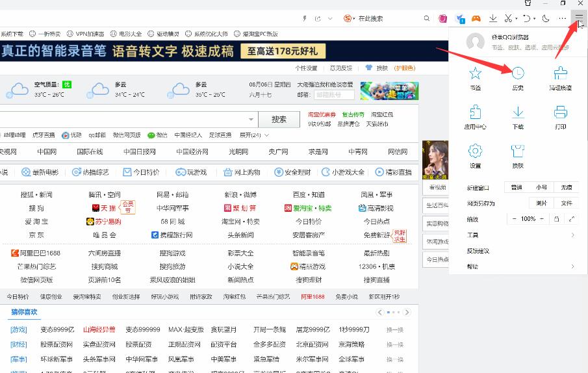This screenshot has width=588, height=373.
Task: Open the 下载 download arrow in menu
Action: point(518,112)
